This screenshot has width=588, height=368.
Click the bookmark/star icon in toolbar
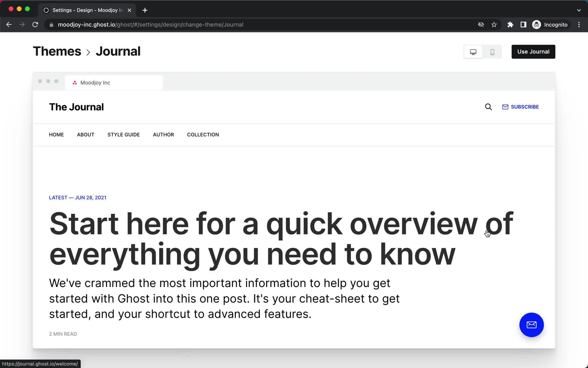495,25
